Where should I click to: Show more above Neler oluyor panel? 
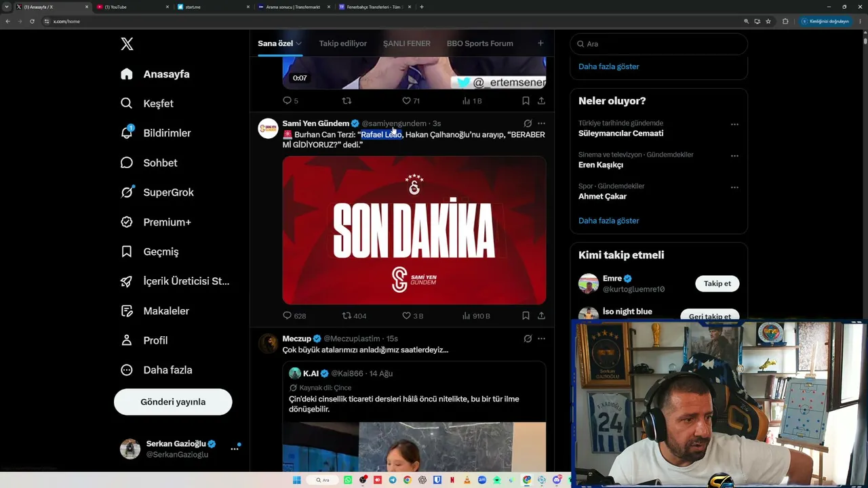(609, 66)
